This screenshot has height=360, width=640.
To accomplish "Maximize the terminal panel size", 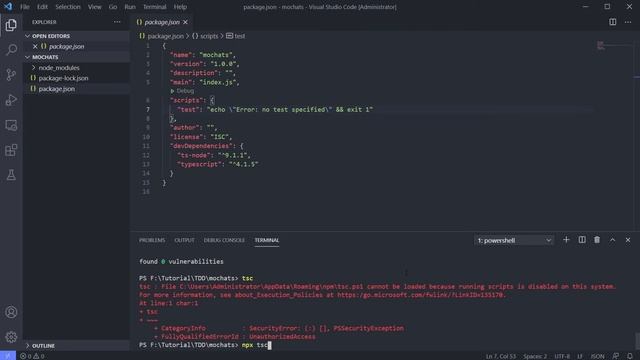I will click(x=613, y=240).
